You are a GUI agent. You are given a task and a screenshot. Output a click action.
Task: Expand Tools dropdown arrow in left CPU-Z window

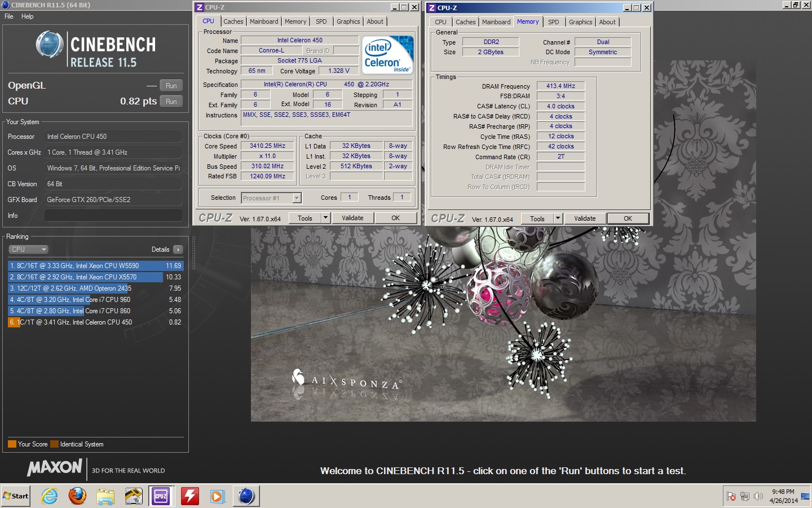[325, 218]
